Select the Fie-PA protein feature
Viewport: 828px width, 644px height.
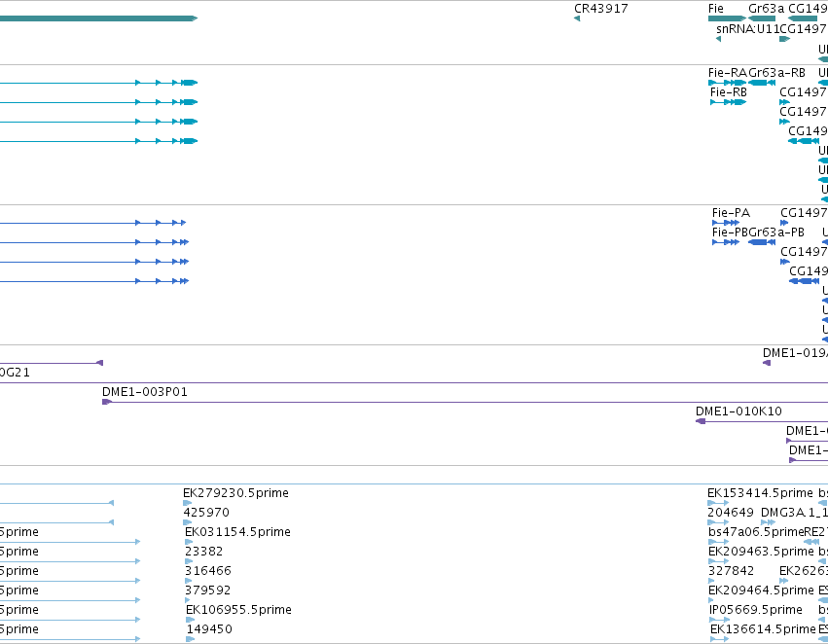tap(726, 223)
